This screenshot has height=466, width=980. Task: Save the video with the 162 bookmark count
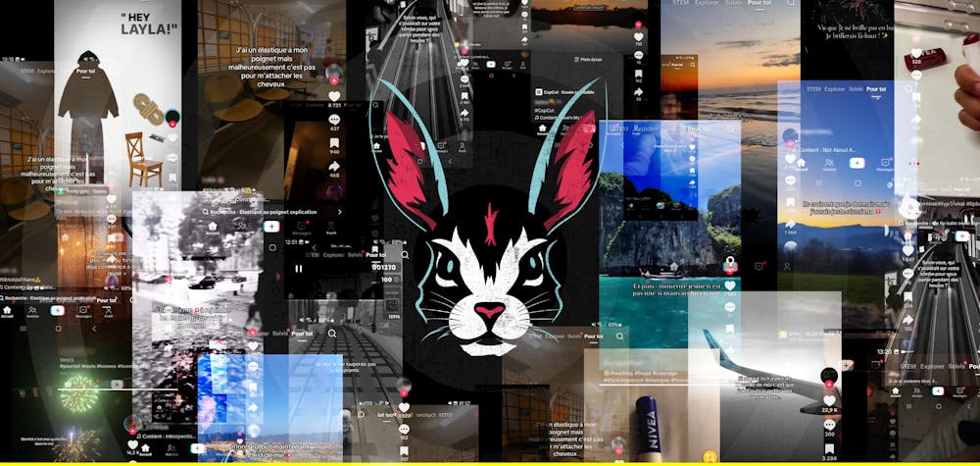point(638,74)
